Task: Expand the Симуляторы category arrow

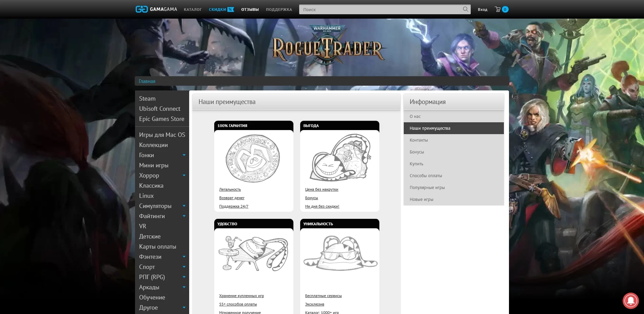Action: pos(184,206)
